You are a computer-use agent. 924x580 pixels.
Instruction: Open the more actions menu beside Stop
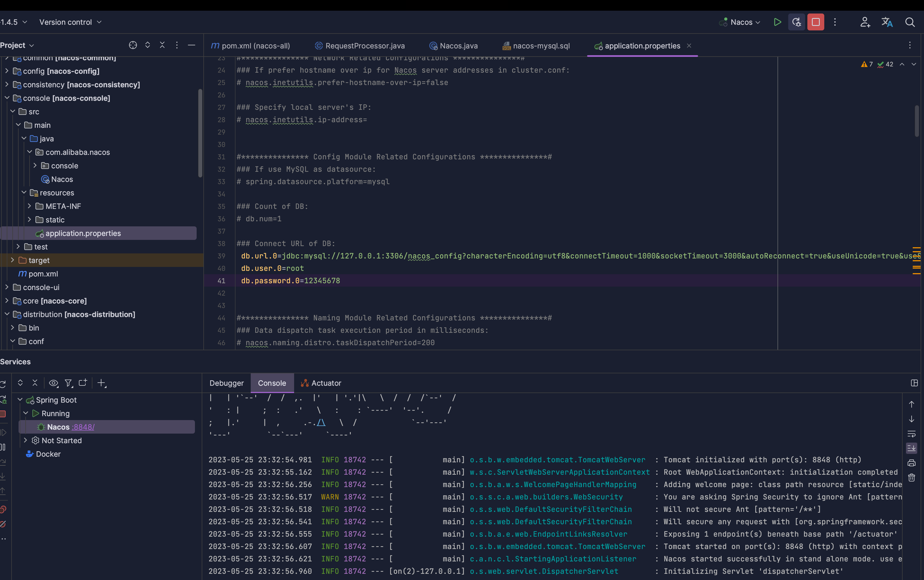[x=835, y=22]
